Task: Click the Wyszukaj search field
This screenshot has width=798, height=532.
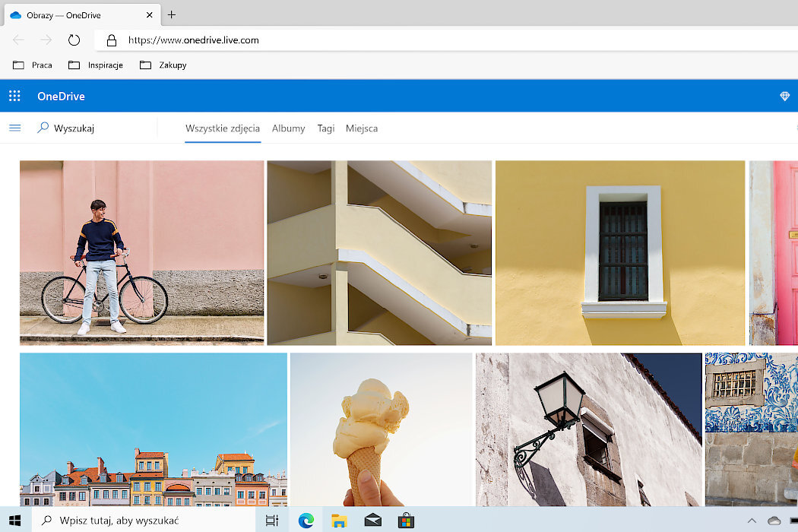Action: point(97,128)
